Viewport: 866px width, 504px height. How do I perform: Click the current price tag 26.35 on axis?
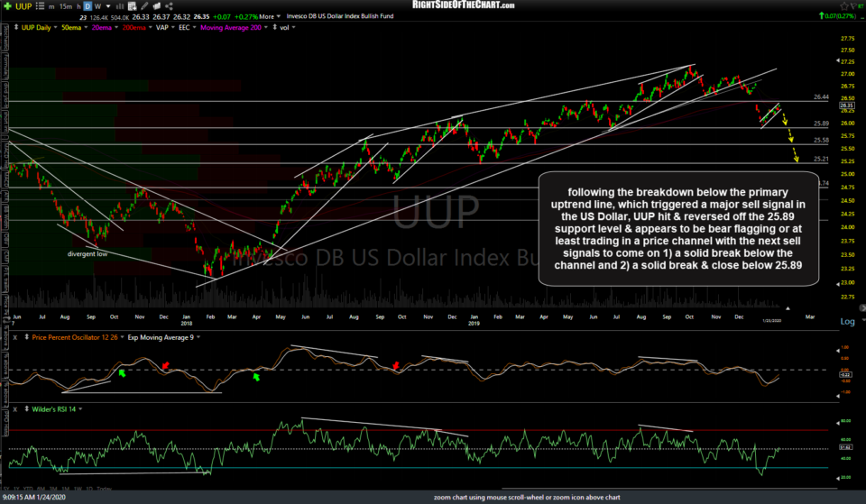pyautogui.click(x=847, y=105)
